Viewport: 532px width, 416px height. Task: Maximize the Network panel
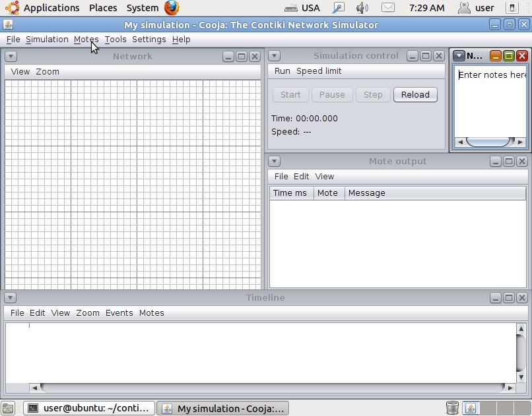pos(242,56)
